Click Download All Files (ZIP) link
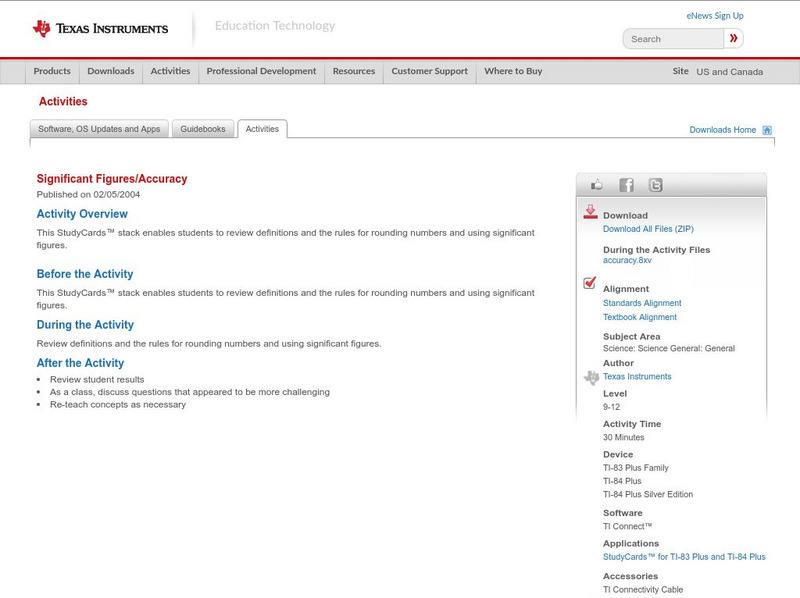Image resolution: width=800 pixels, height=598 pixels. tap(648, 229)
